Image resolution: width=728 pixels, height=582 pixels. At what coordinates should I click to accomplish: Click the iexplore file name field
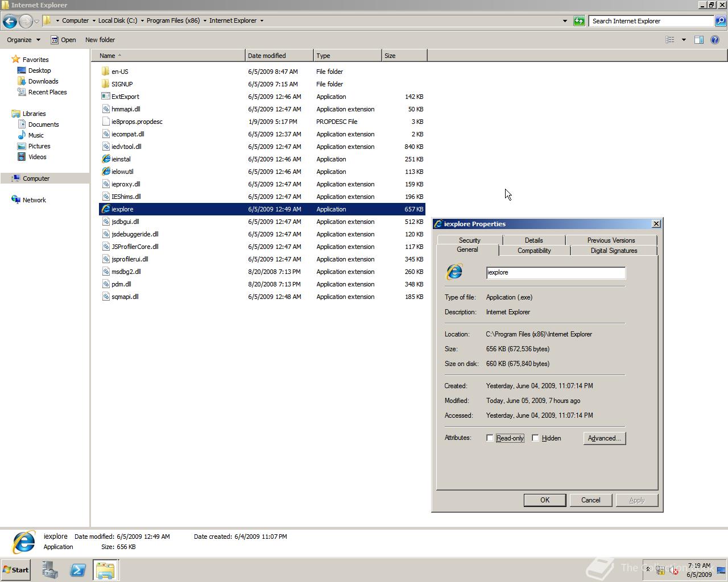556,272
